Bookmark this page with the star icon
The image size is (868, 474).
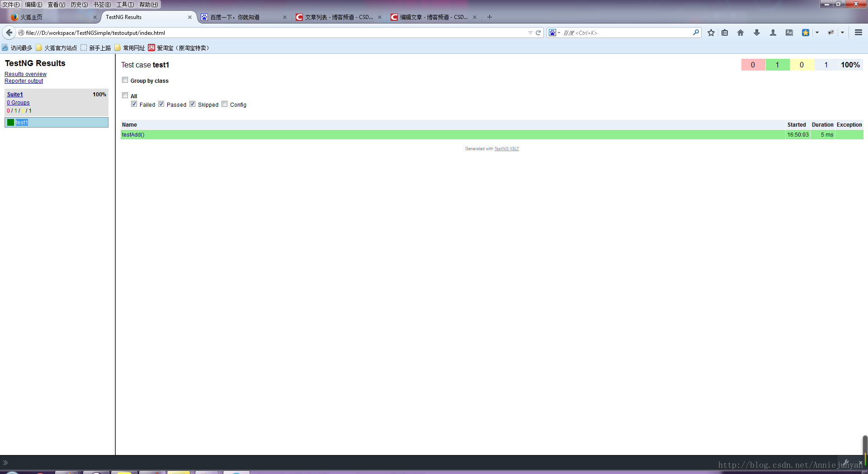(x=711, y=33)
